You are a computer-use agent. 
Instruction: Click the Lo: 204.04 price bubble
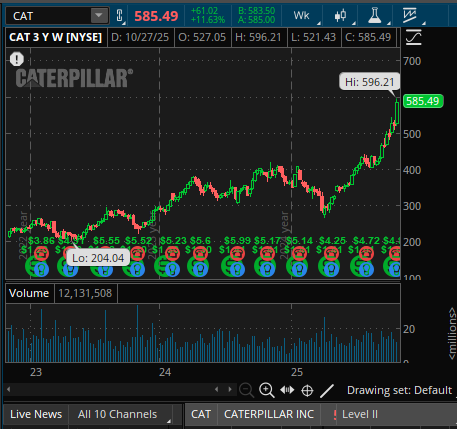(98, 258)
